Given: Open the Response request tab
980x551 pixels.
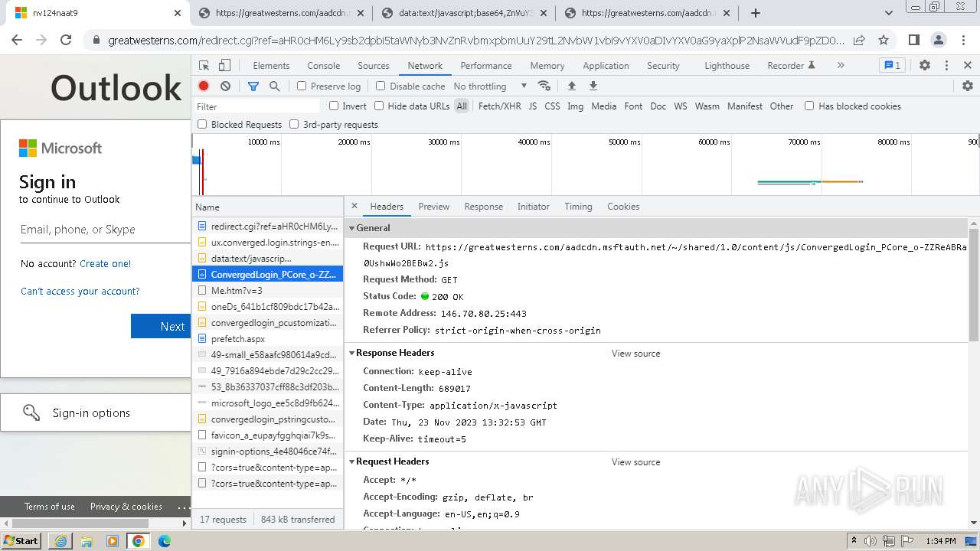Looking at the screenshot, I should tap(484, 207).
